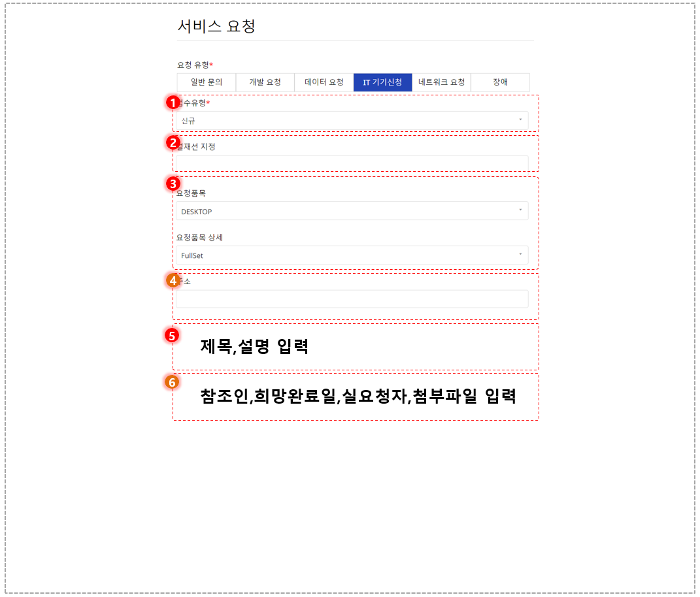Select the 일반 문의 request type tab
Viewport: 700px width, 597px height.
(x=207, y=82)
